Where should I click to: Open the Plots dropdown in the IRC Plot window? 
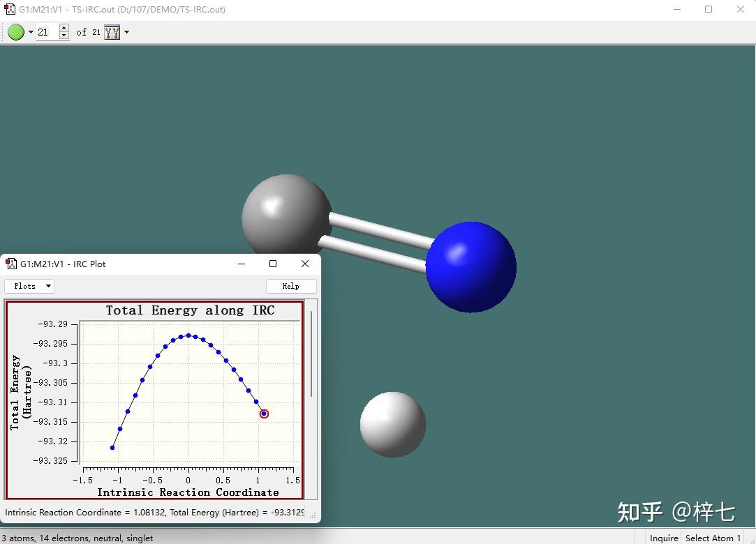pyautogui.click(x=29, y=286)
